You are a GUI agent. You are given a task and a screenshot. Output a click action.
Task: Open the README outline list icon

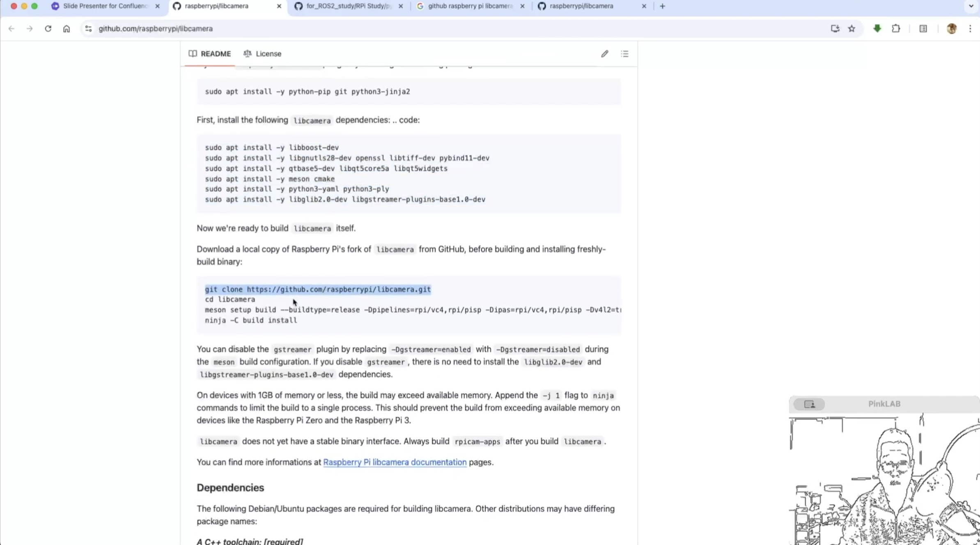[624, 54]
